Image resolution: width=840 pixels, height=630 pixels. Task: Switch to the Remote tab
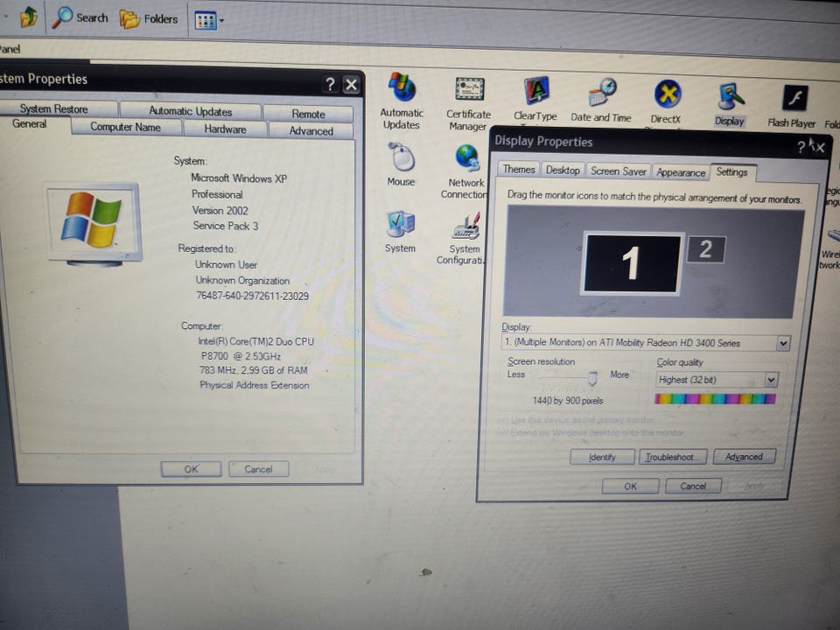coord(308,114)
